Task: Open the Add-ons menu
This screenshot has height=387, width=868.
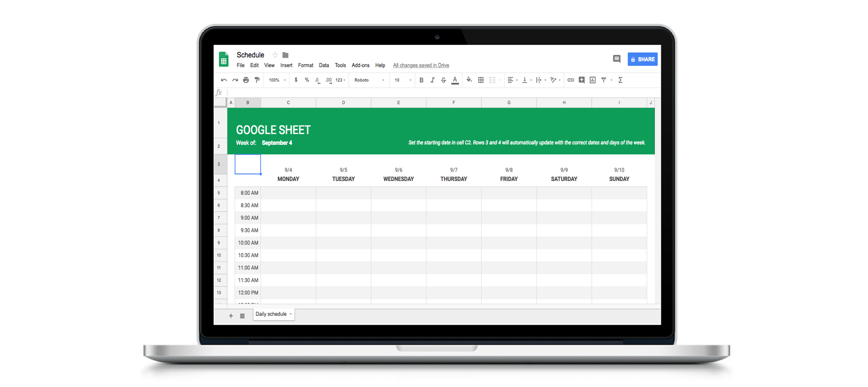Action: [x=361, y=65]
